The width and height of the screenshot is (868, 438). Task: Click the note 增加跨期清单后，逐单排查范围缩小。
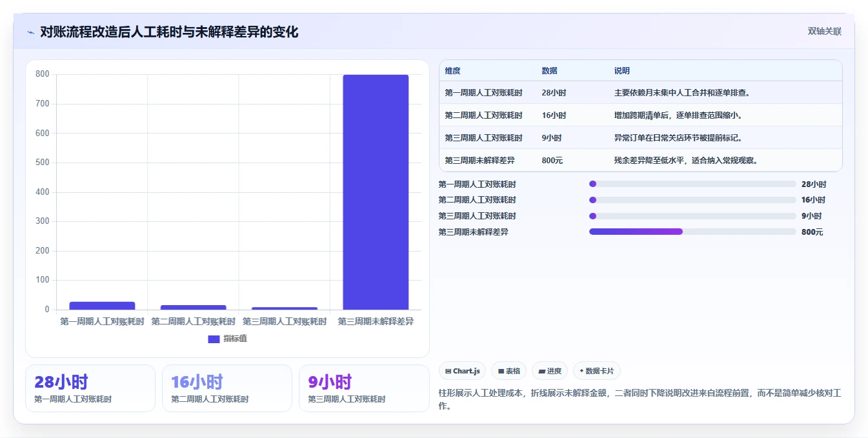(678, 115)
